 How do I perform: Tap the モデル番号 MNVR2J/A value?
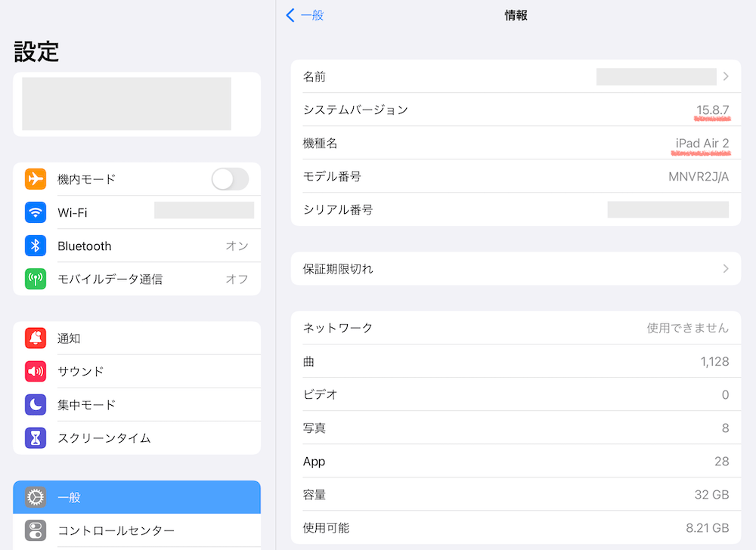(x=699, y=177)
